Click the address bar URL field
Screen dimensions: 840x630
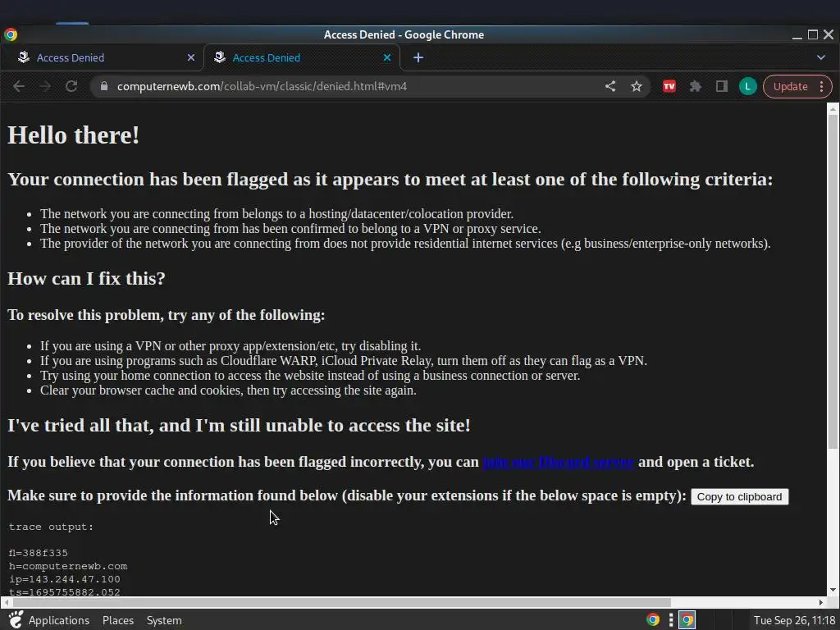coord(354,86)
